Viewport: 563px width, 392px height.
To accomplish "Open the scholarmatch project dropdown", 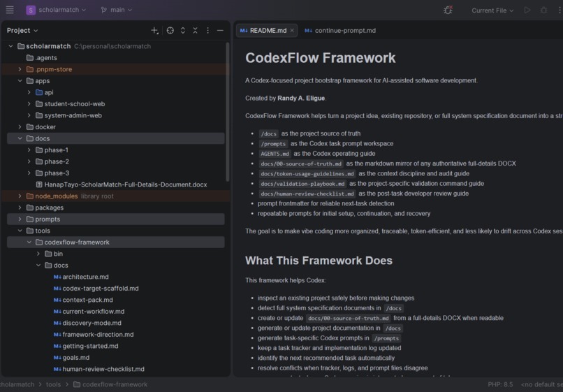I will pyautogui.click(x=62, y=10).
